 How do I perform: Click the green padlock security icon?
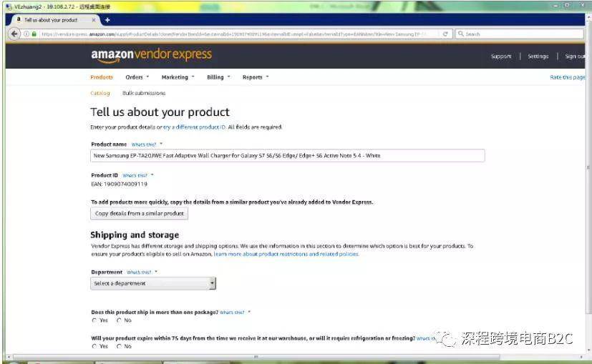tap(34, 34)
